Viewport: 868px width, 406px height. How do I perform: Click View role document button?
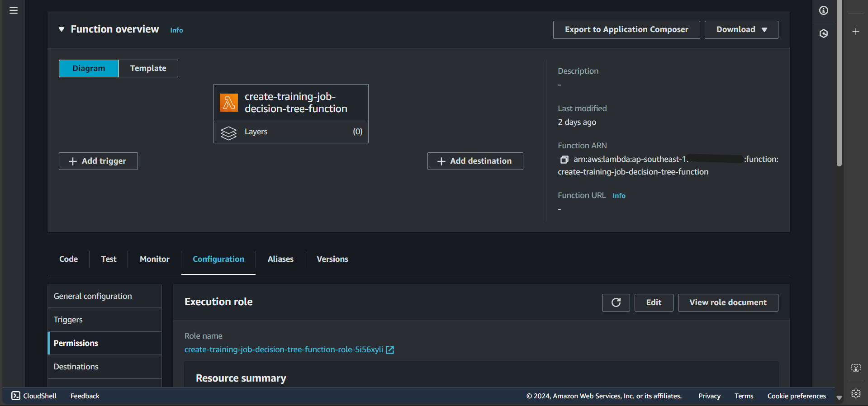point(728,302)
